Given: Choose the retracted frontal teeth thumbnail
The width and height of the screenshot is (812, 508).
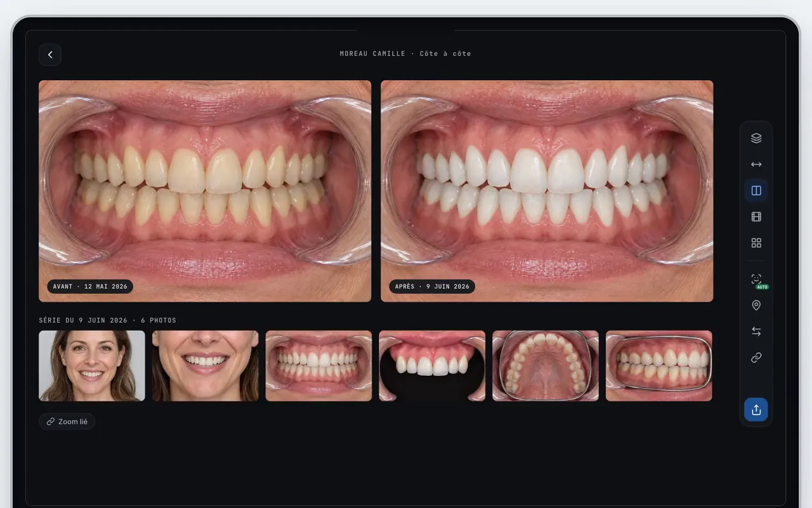Looking at the screenshot, I should click(318, 366).
